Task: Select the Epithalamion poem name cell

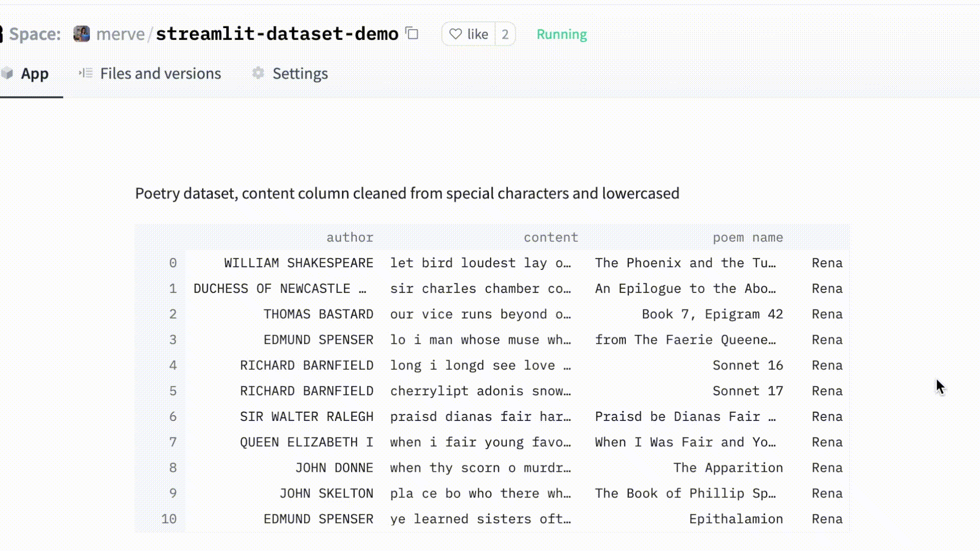Action: pos(736,519)
